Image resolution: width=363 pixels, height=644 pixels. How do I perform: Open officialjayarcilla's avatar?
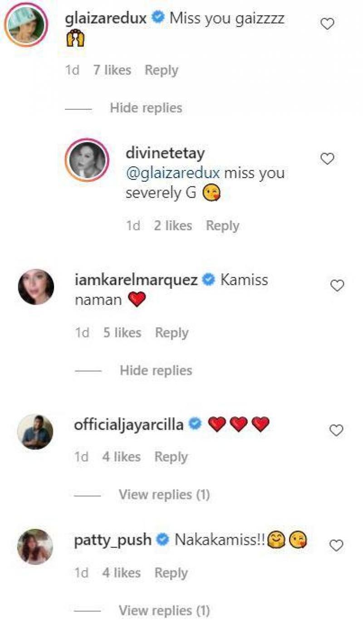tap(35, 431)
